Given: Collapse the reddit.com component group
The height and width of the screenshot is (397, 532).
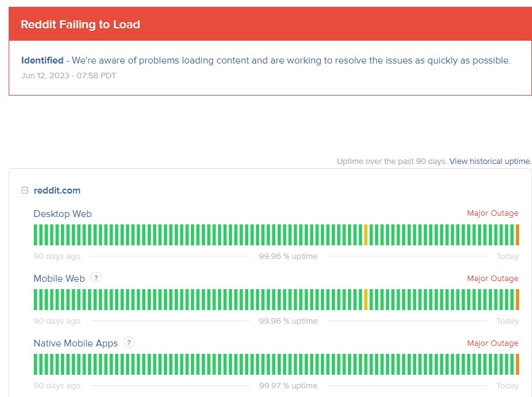Looking at the screenshot, I should tap(25, 190).
